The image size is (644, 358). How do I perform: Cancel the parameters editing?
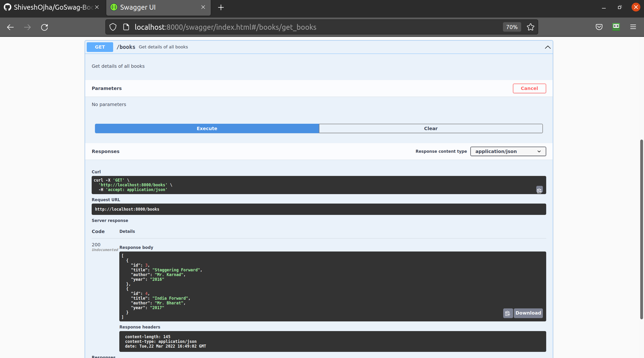[529, 88]
